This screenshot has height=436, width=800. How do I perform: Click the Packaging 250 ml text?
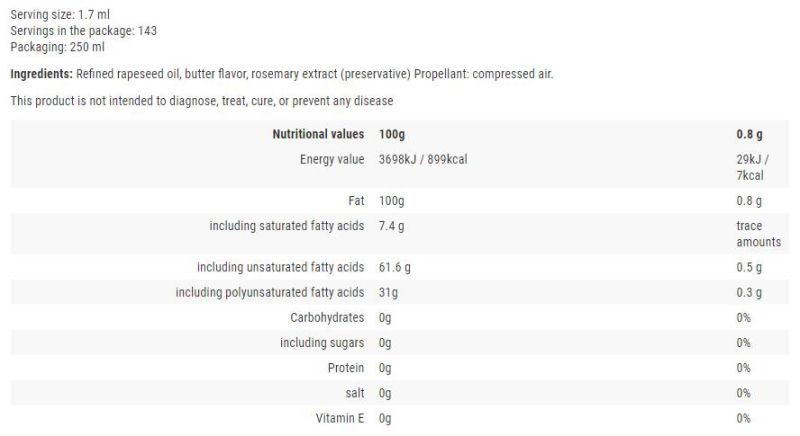tap(58, 47)
